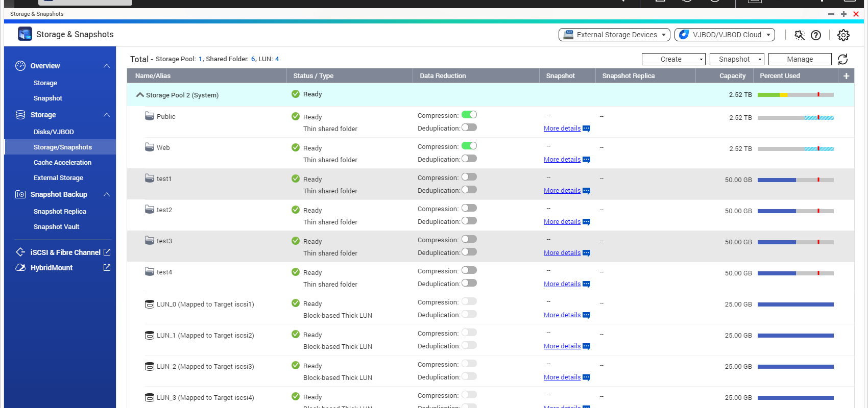Open the Snapshot dropdown menu
The height and width of the screenshot is (408, 868).
click(x=737, y=59)
